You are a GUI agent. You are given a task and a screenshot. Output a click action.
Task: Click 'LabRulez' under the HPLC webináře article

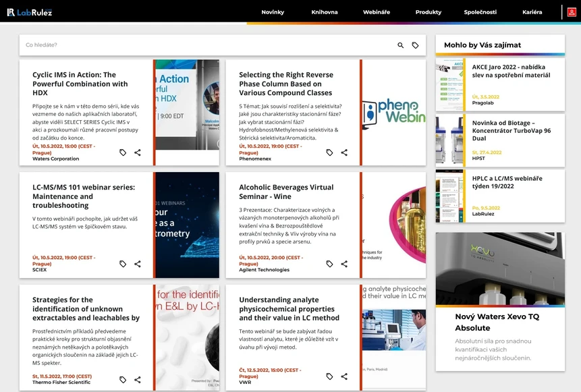(482, 214)
